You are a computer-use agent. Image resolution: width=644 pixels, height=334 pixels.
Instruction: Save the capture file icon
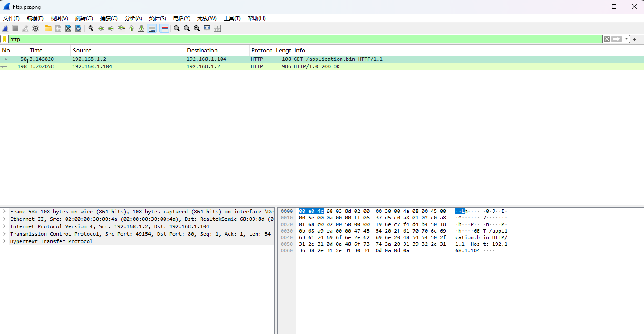58,28
